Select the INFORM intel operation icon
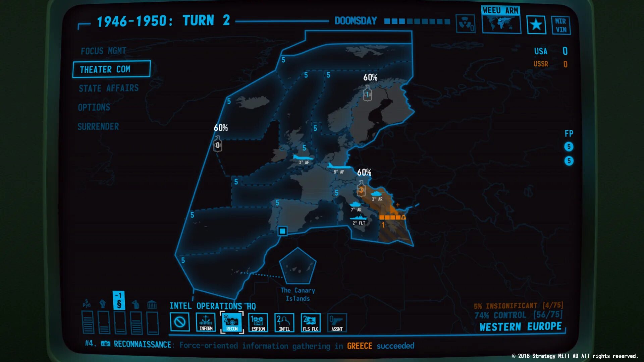The height and width of the screenshot is (362, 644). pyautogui.click(x=206, y=322)
